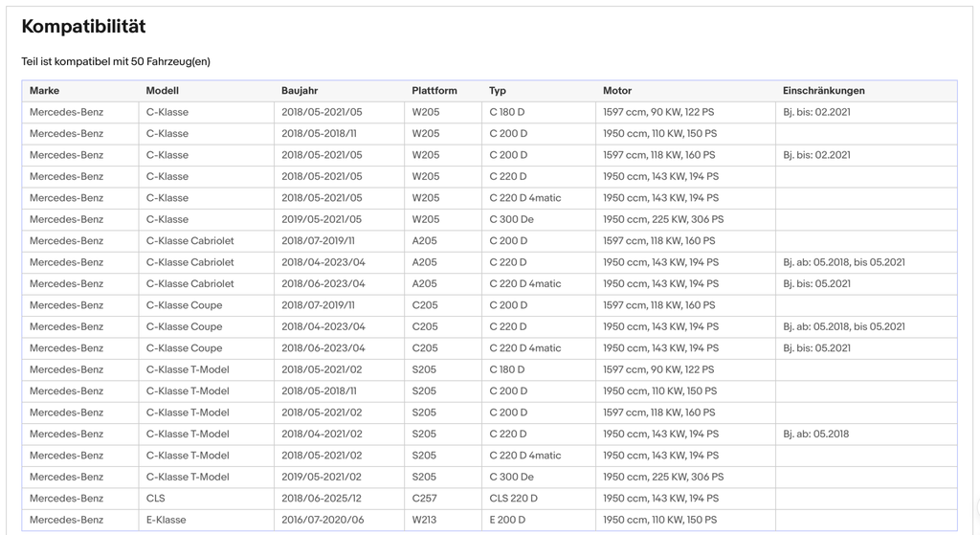
Task: Click 'Bj. ab: 05.2018, bis 05.2021' in Cabriolet row
Action: [844, 262]
